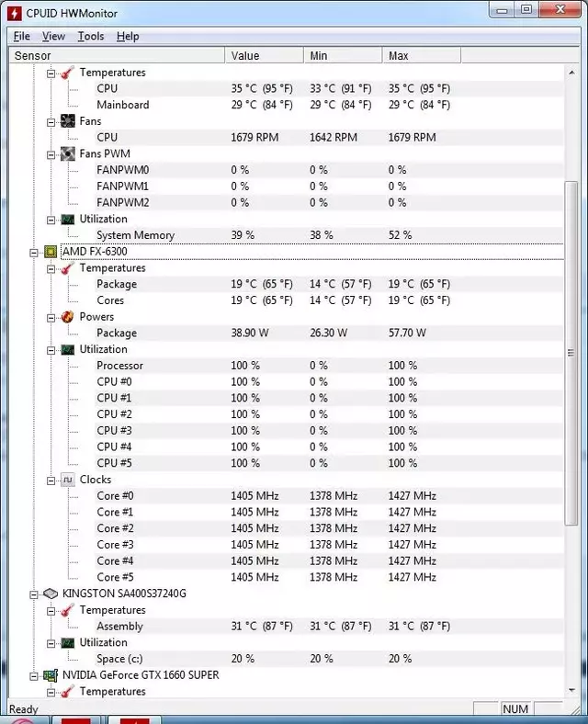
Task: Open the File menu
Action: coord(22,36)
